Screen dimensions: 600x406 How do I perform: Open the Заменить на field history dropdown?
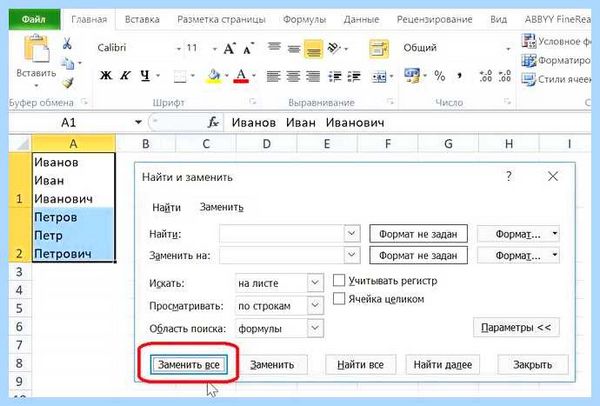point(352,255)
